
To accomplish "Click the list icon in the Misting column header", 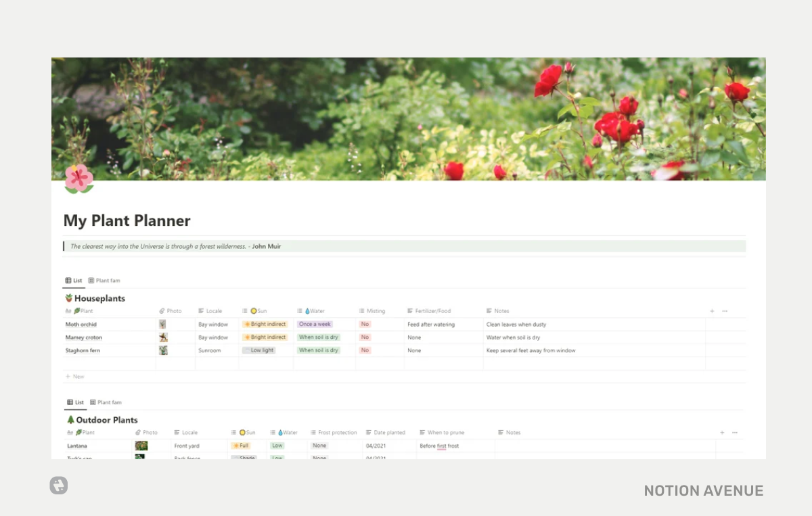I will [x=363, y=310].
